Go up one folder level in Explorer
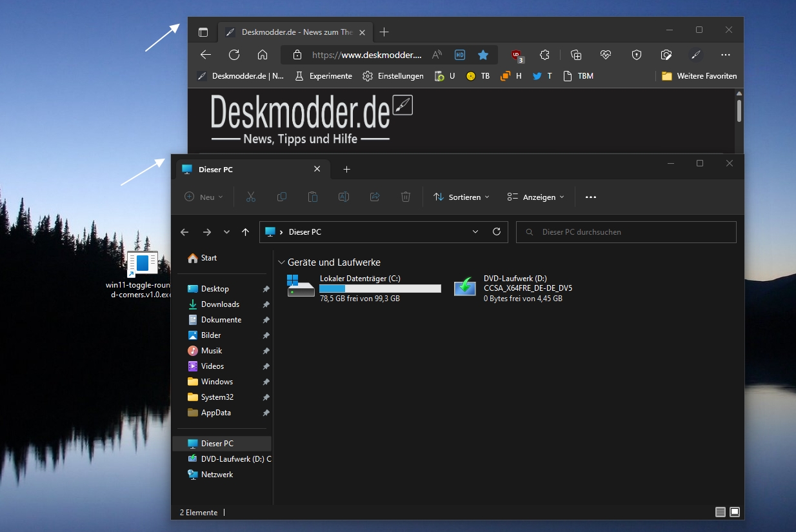The image size is (796, 532). click(245, 232)
